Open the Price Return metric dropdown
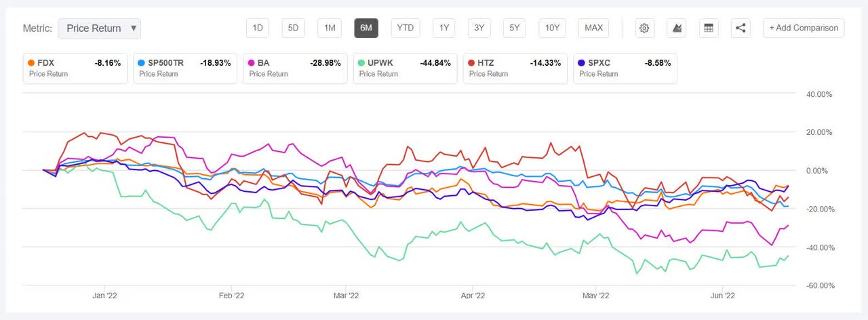The width and height of the screenshot is (868, 320). point(99,28)
